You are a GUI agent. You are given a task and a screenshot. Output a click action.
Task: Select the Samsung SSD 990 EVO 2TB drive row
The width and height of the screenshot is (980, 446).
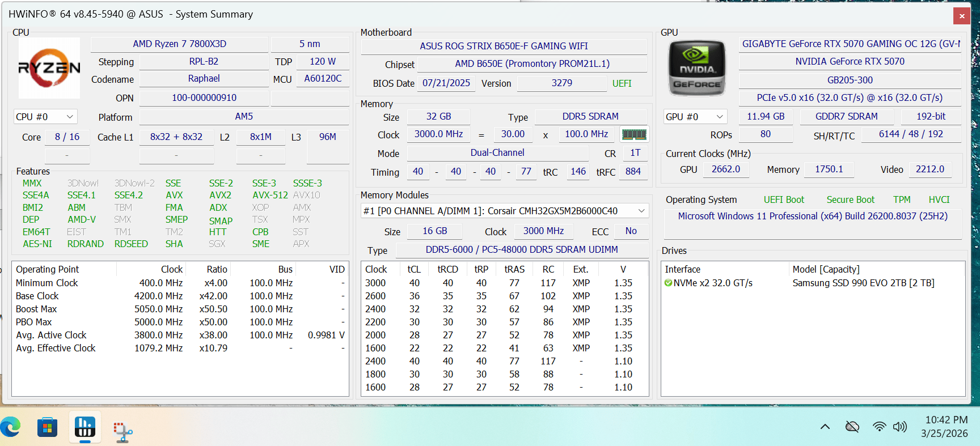(x=813, y=283)
